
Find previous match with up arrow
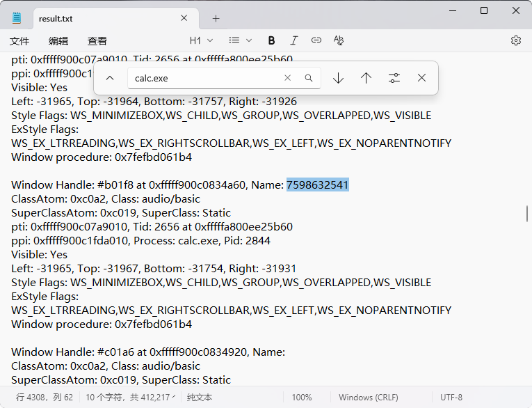(x=366, y=78)
